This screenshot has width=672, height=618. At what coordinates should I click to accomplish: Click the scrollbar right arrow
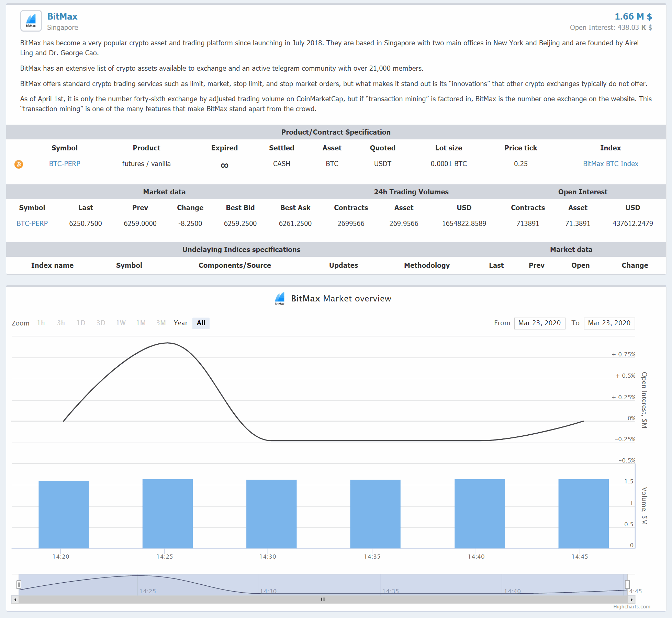[631, 599]
